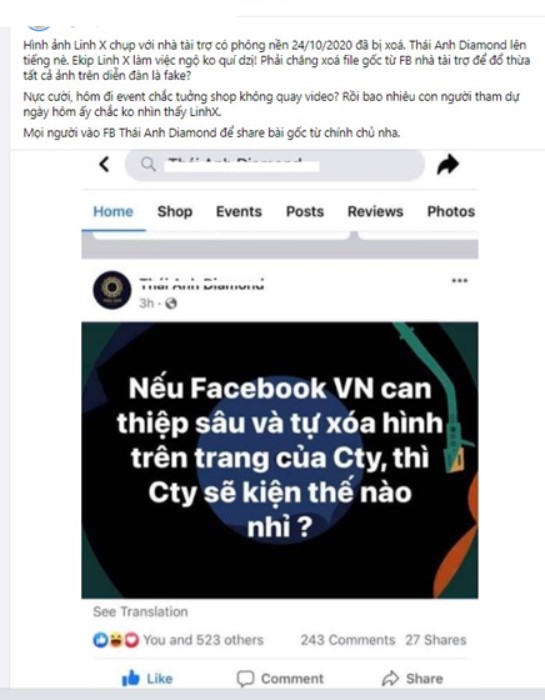Click Thái Anh Diamond page avatar
The height and width of the screenshot is (700, 545).
point(112,290)
